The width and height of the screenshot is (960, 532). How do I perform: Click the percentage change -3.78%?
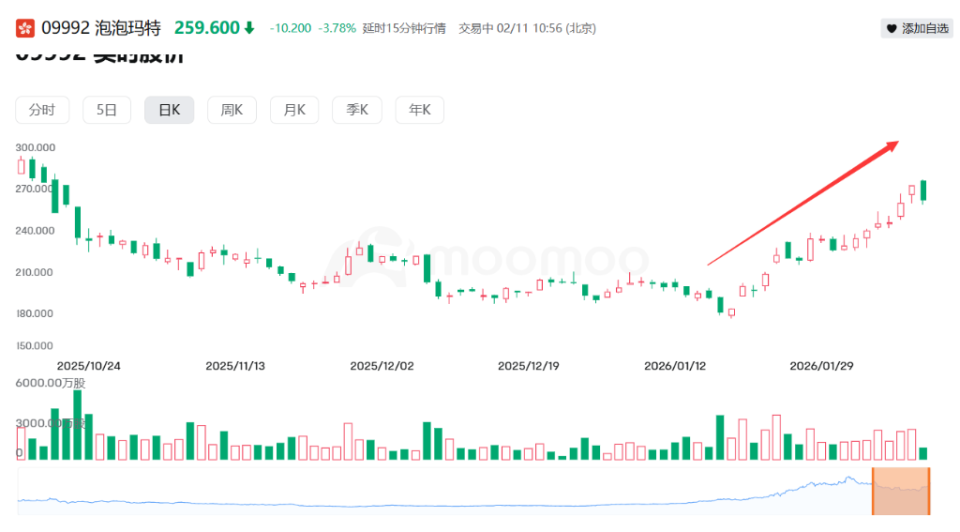[x=337, y=28]
